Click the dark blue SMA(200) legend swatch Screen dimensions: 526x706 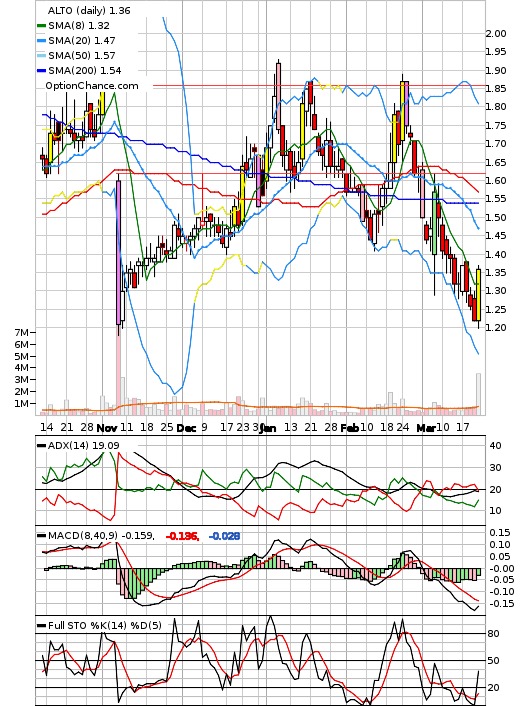click(41, 71)
